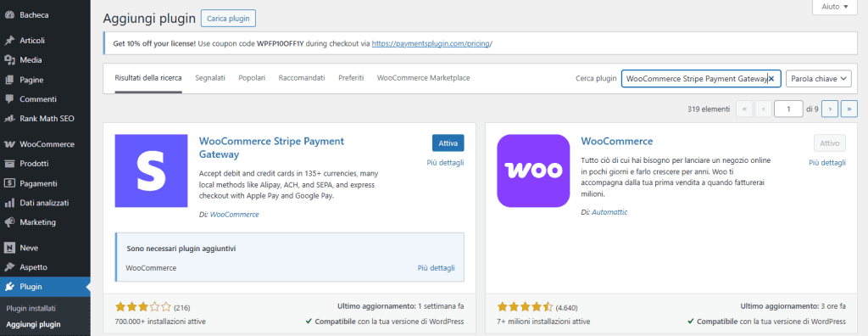Jump to the last results page arrow
The image size is (868, 336).
click(849, 109)
